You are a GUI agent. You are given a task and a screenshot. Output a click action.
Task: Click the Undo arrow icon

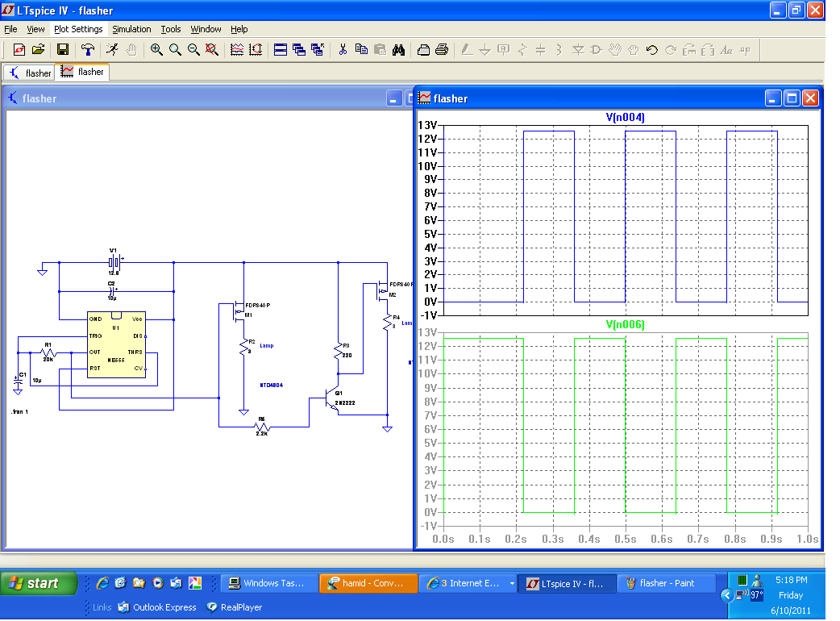[652, 50]
